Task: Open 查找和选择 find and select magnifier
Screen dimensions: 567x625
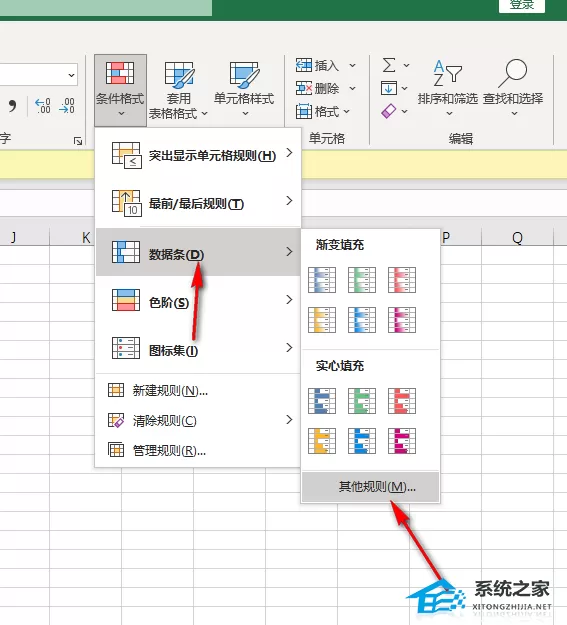Action: (513, 74)
